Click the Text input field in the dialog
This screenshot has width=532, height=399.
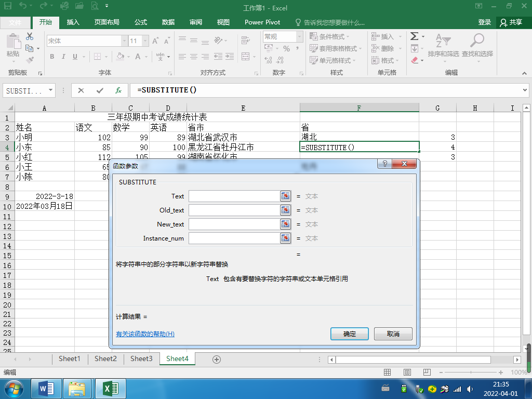234,196
